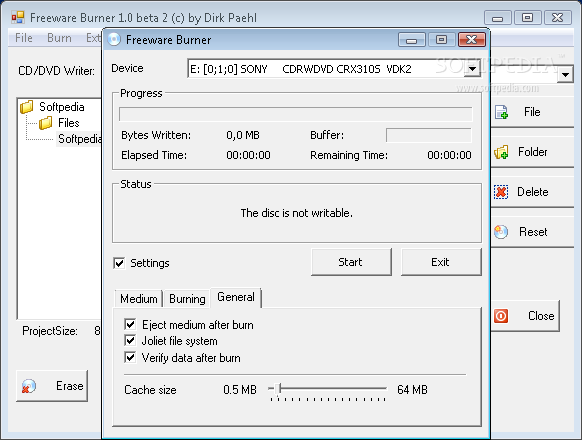Click the Folder button label
This screenshot has height=440, width=582.
coord(533,152)
